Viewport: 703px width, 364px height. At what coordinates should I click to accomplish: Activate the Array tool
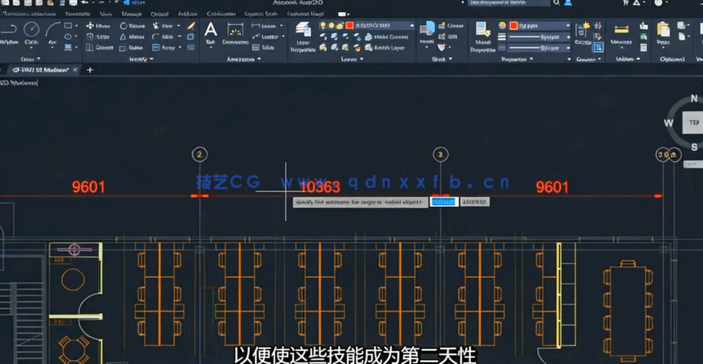coord(164,47)
